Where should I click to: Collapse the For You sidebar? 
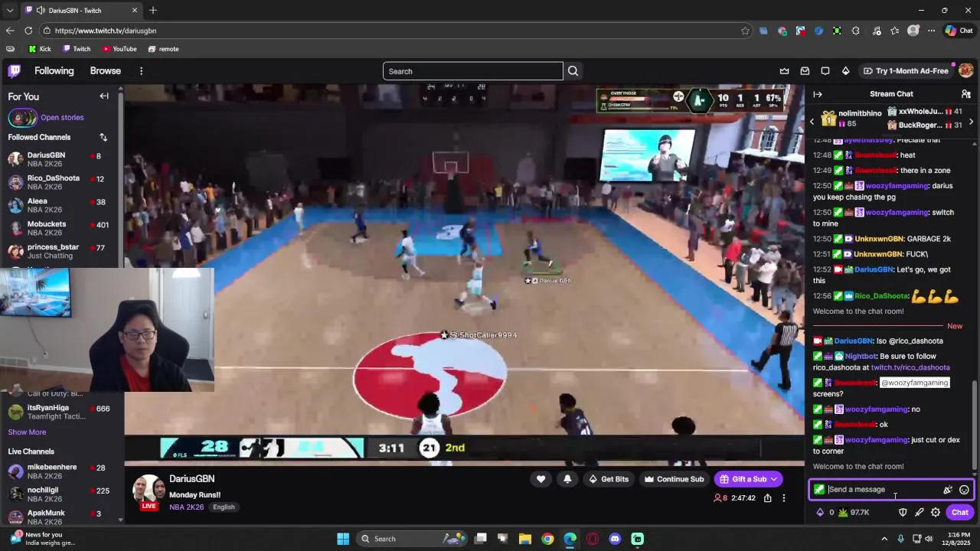[104, 96]
